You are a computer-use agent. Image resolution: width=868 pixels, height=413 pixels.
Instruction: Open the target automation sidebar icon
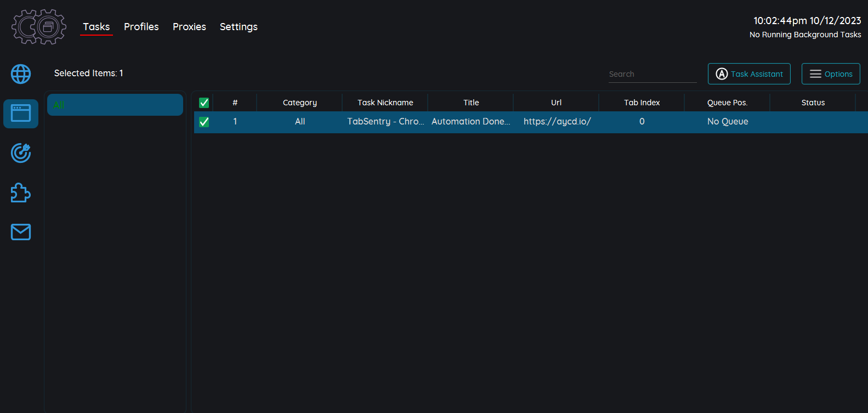[x=21, y=153]
